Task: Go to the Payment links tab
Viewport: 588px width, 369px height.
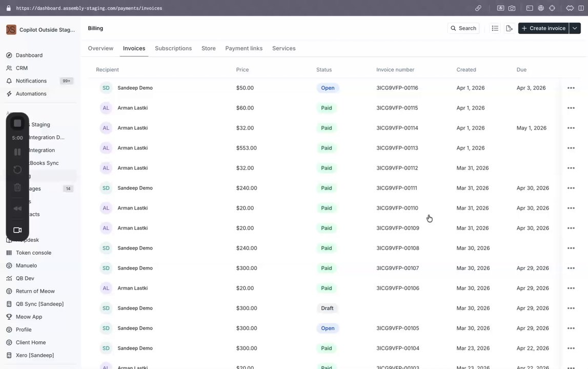Action: click(x=244, y=48)
